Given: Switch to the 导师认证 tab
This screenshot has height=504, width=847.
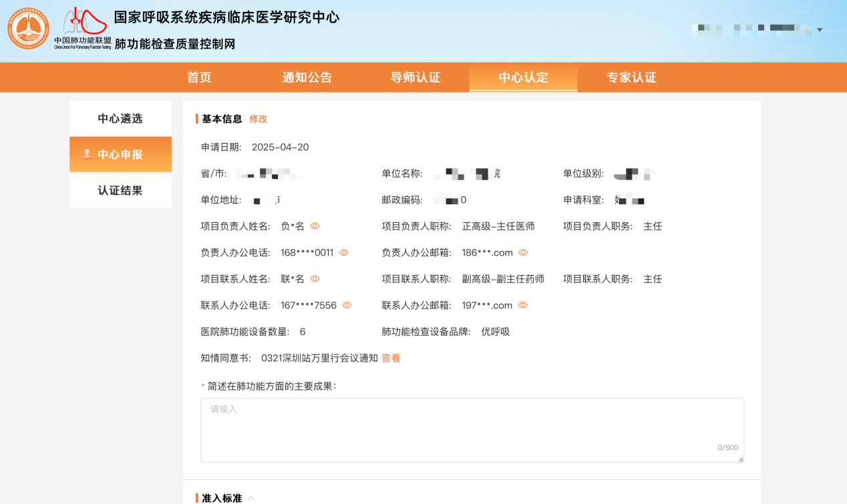Looking at the screenshot, I should click(415, 77).
